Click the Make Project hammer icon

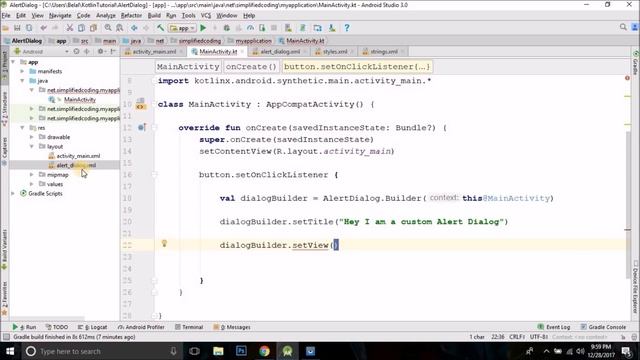click(x=160, y=28)
